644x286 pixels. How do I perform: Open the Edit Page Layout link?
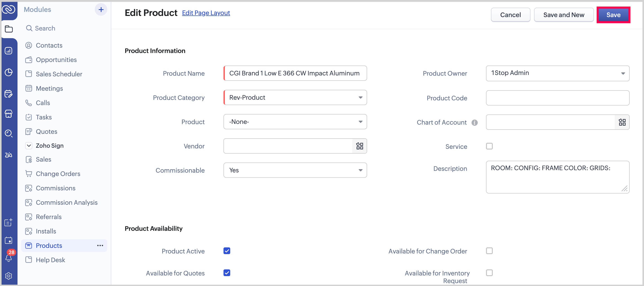click(206, 13)
